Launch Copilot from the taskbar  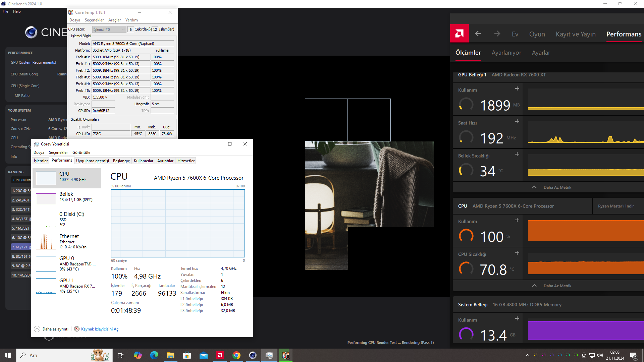138,355
